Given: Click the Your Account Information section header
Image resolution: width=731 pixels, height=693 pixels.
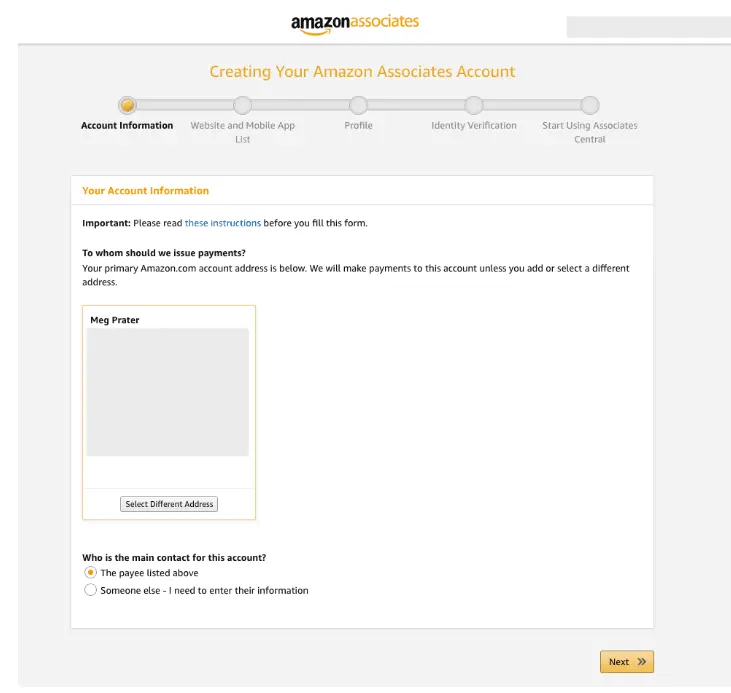Looking at the screenshot, I should coord(146,190).
